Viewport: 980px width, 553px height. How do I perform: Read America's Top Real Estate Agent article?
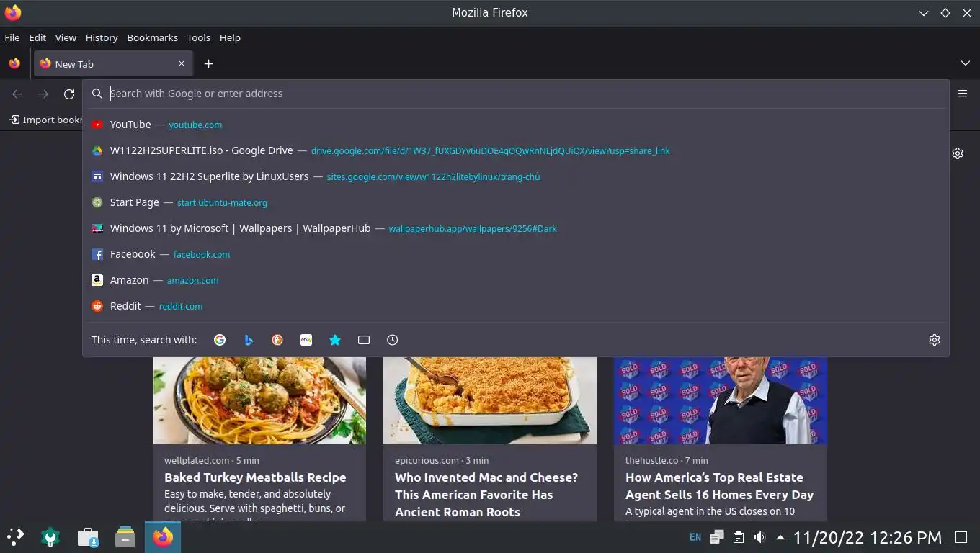click(x=719, y=486)
